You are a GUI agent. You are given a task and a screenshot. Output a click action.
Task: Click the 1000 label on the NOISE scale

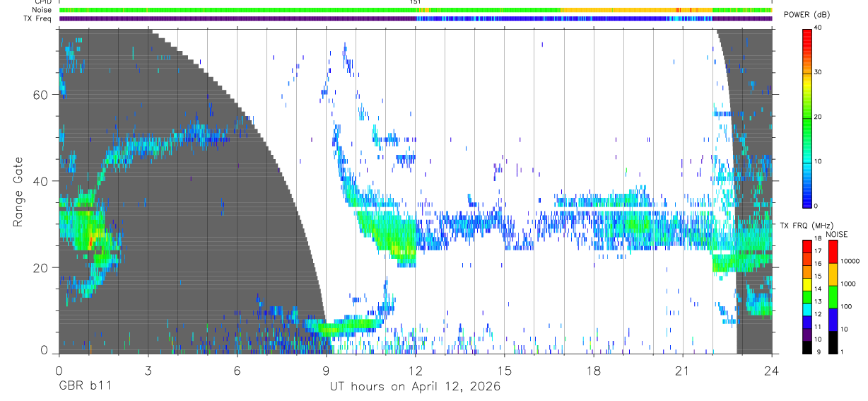[847, 284]
